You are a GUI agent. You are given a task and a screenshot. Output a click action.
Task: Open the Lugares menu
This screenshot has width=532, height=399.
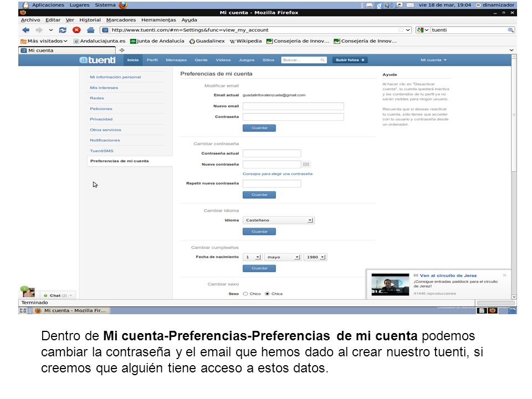point(79,5)
